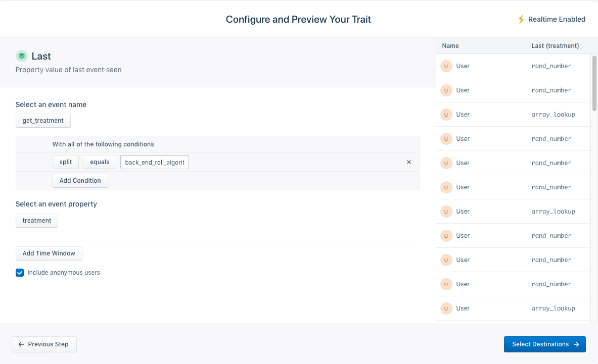Remove the split condition with X icon
The height and width of the screenshot is (364, 598).
coord(409,162)
